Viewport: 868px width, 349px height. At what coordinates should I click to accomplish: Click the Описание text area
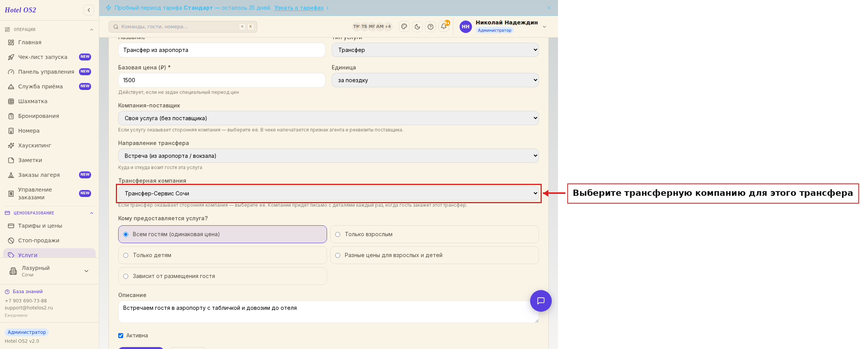[x=329, y=312]
